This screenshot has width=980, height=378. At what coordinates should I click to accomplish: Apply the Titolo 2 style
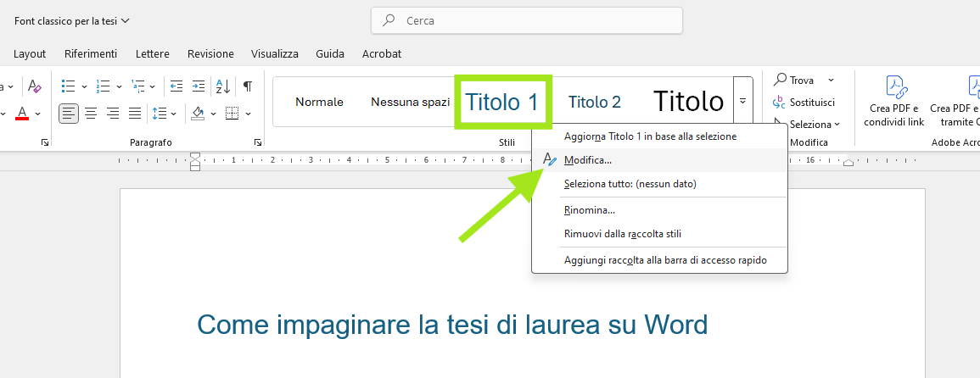pos(594,102)
